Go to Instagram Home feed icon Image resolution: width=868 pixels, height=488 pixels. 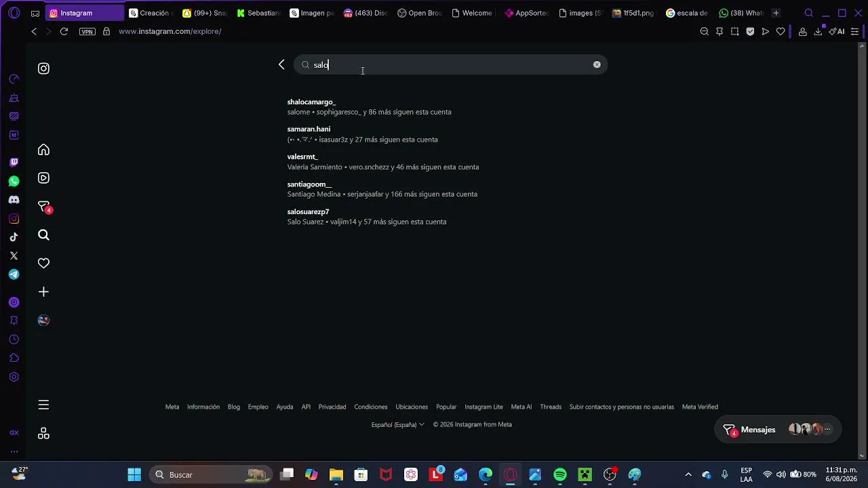[x=43, y=150]
